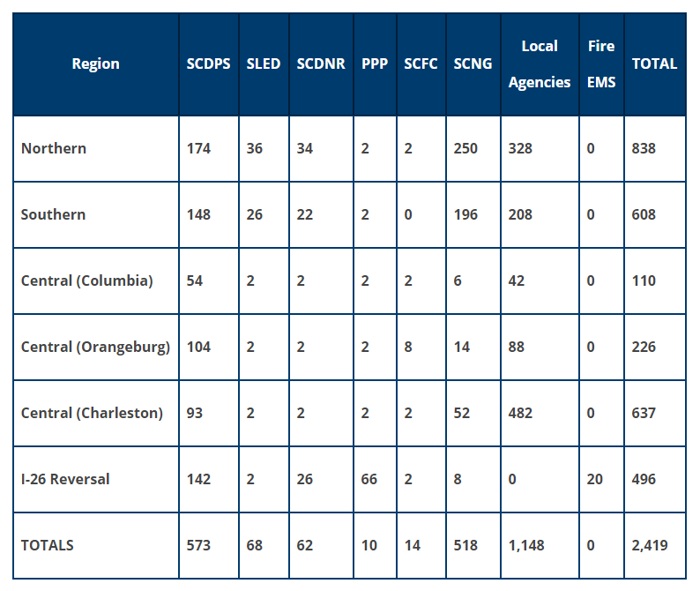The height and width of the screenshot is (591, 700).
Task: Click I-26 Reversal PPP value 66
Action: (x=369, y=479)
